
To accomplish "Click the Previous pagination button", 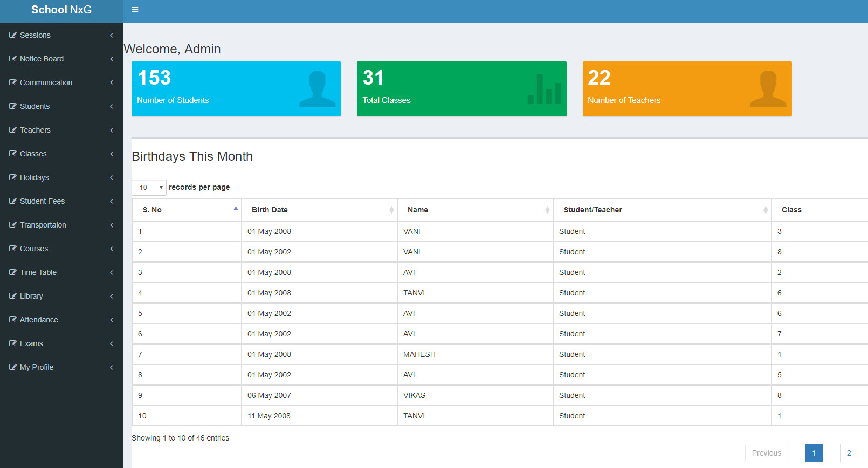I will coord(766,453).
